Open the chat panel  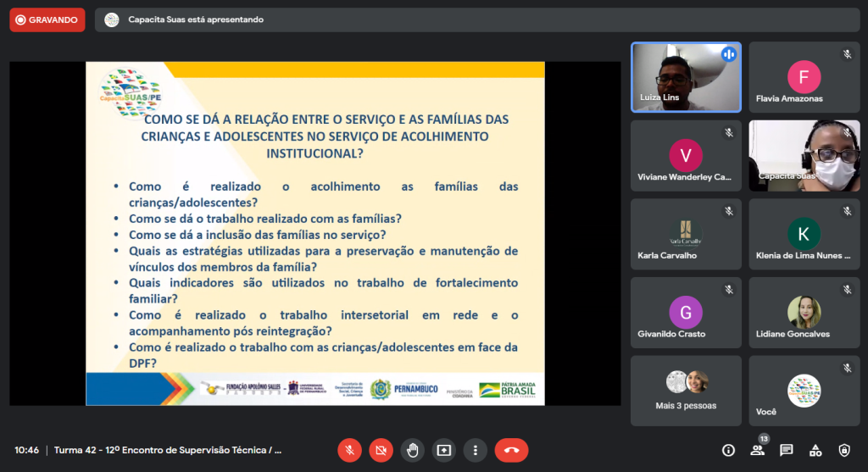point(786,450)
